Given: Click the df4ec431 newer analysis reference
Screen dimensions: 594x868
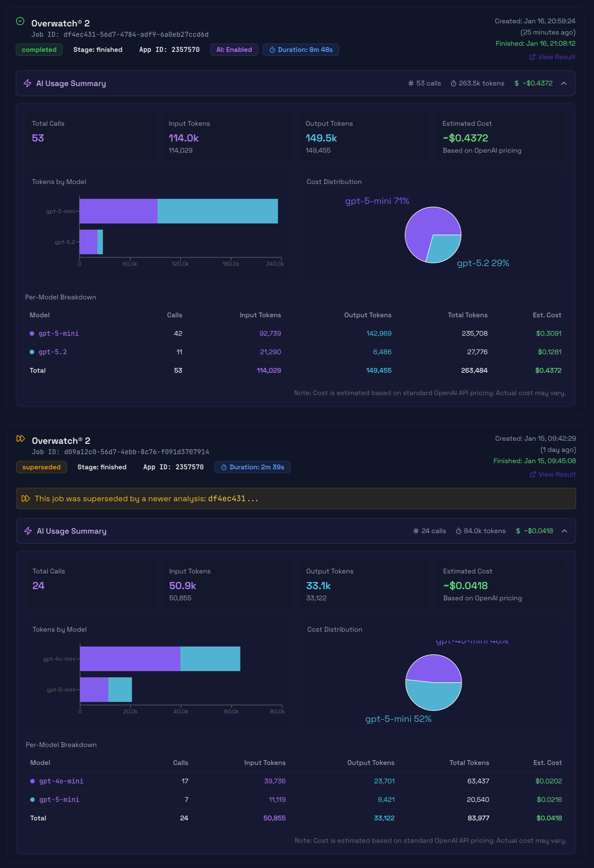Looking at the screenshot, I should pyautogui.click(x=233, y=498).
